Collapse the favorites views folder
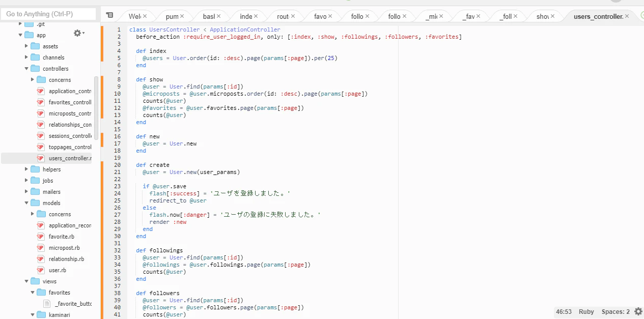This screenshot has height=319, width=644. coord(33,293)
